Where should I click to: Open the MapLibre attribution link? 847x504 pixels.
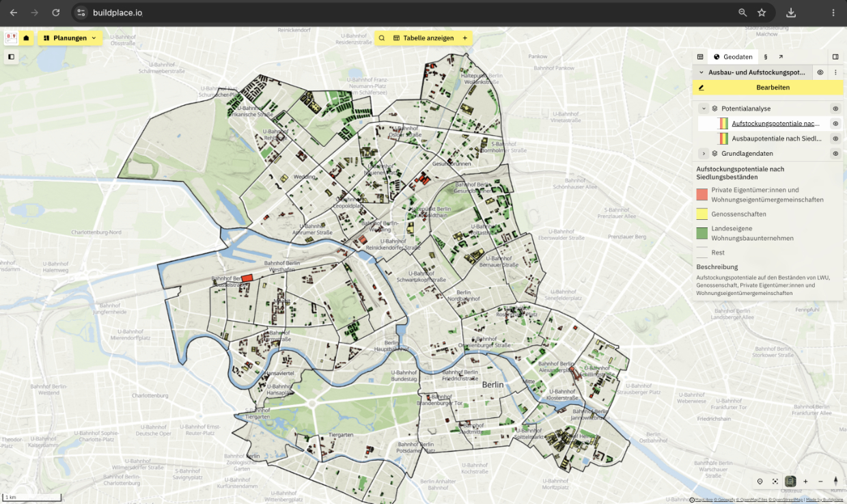pyautogui.click(x=704, y=500)
